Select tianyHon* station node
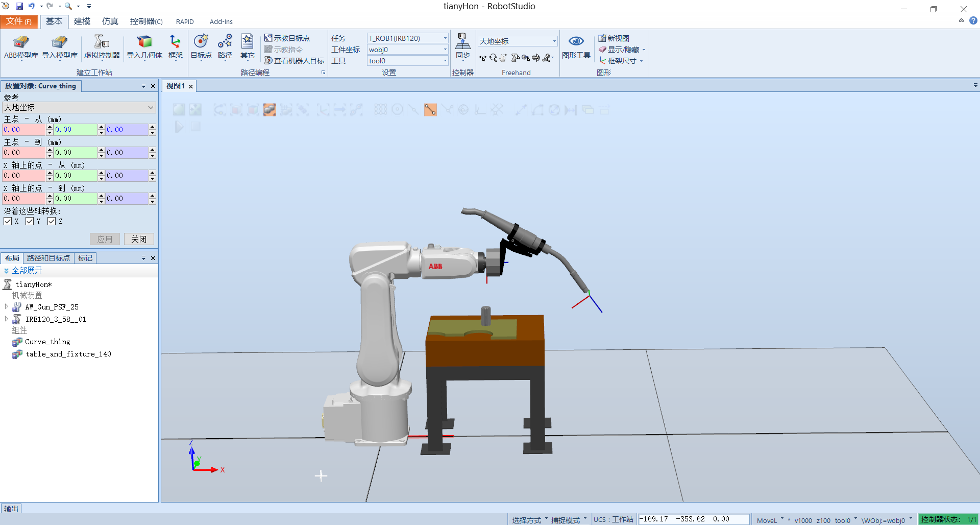The width and height of the screenshot is (980, 525). [33, 284]
